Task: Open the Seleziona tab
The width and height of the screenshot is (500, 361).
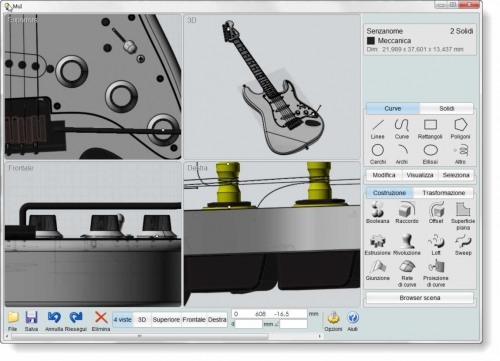Action: [x=456, y=175]
